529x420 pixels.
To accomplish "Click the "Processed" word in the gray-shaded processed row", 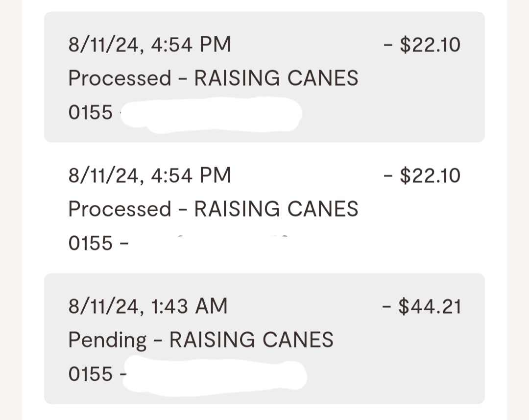I will (120, 78).
